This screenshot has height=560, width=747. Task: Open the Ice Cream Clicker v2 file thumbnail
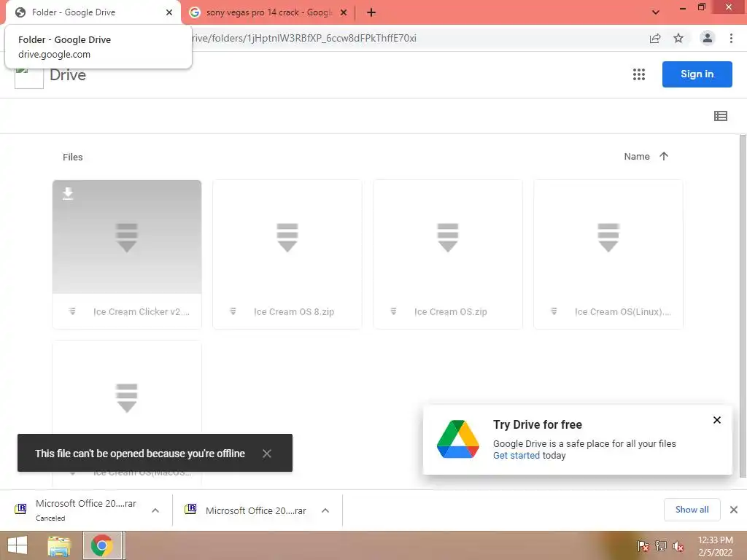pos(127,237)
